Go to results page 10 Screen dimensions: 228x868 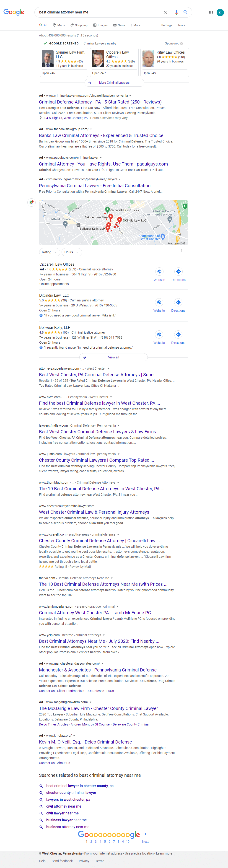[x=128, y=842]
